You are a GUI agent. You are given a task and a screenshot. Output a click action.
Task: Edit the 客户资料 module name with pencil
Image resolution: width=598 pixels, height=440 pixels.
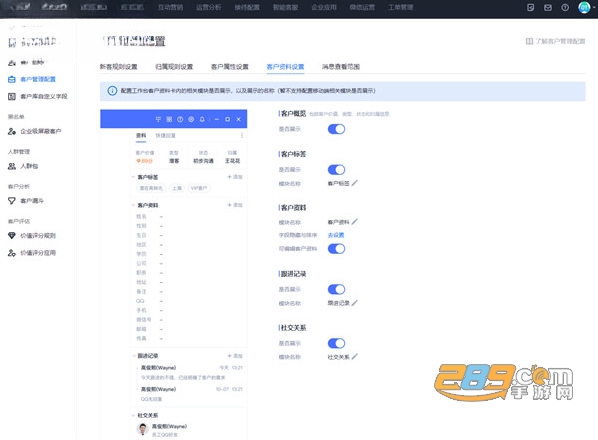click(x=355, y=222)
